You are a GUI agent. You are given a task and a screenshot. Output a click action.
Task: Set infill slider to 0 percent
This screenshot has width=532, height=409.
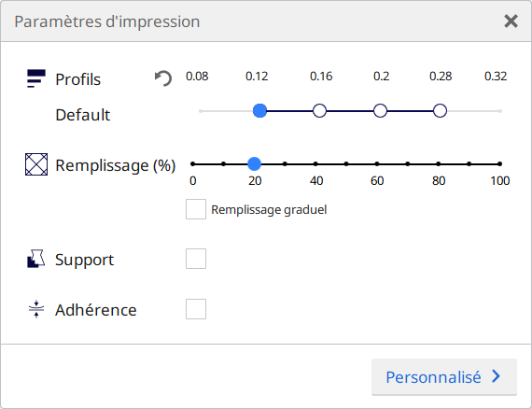(192, 164)
